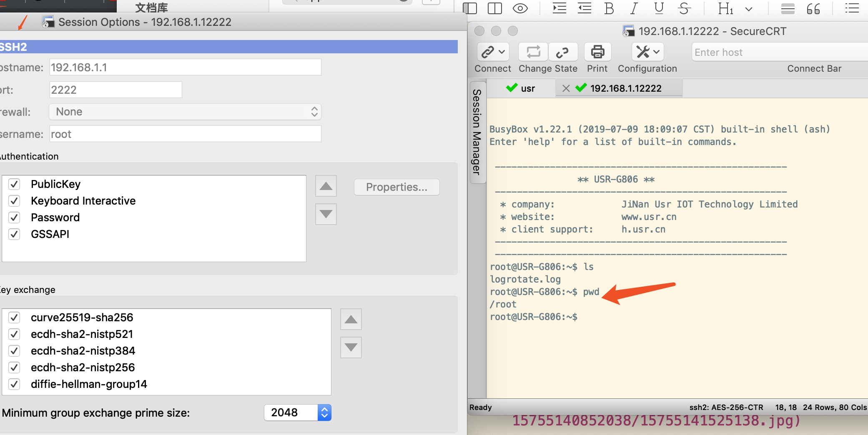The image size is (868, 435).
Task: Expand the heading level dropdown arrow
Action: [749, 9]
